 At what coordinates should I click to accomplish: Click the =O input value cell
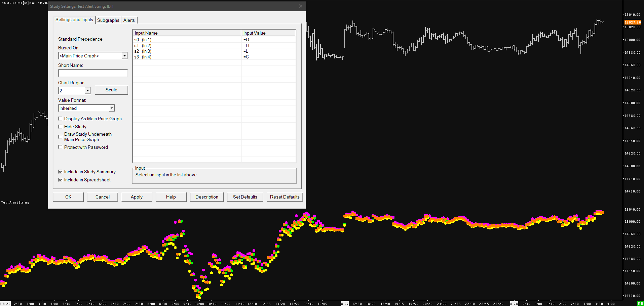(269, 40)
